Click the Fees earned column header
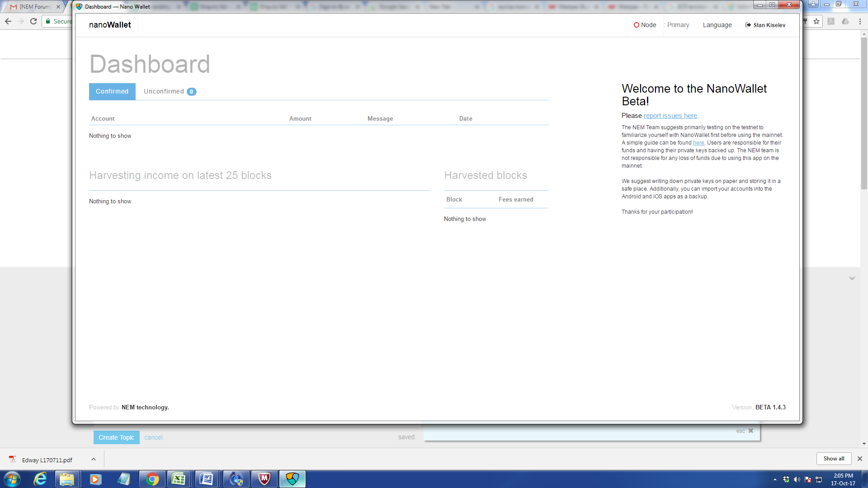Screen dimensions: 868x488 pos(516,200)
